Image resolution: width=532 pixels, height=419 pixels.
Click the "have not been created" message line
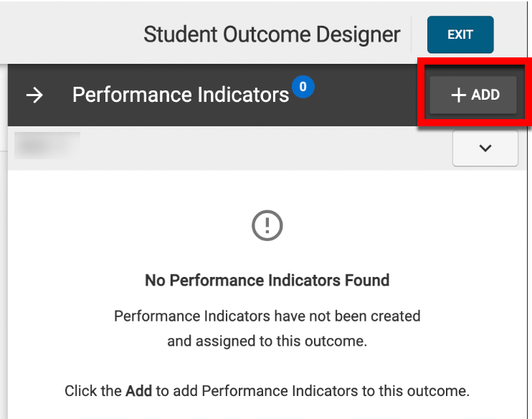(x=267, y=316)
